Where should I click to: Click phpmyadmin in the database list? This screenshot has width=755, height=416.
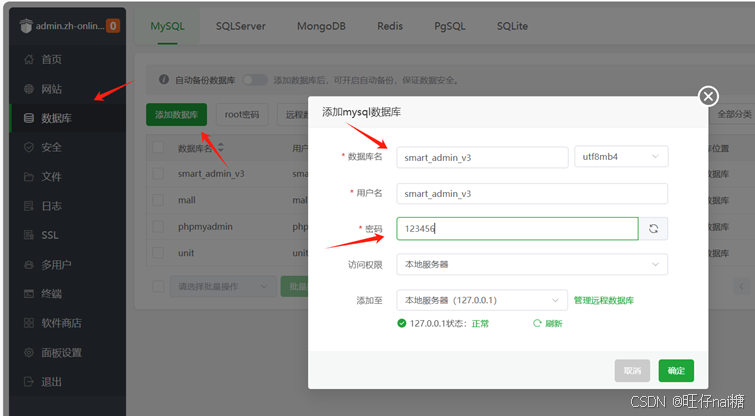point(205,226)
